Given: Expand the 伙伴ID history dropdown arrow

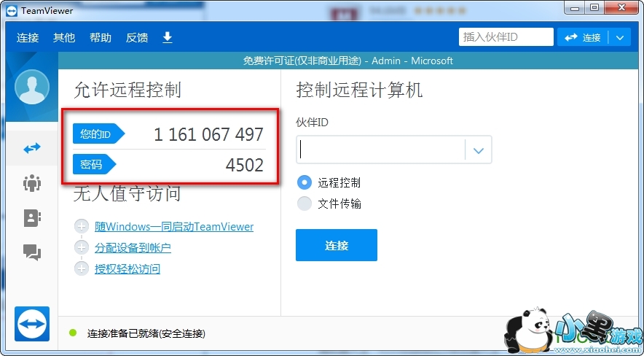Looking at the screenshot, I should point(479,150).
